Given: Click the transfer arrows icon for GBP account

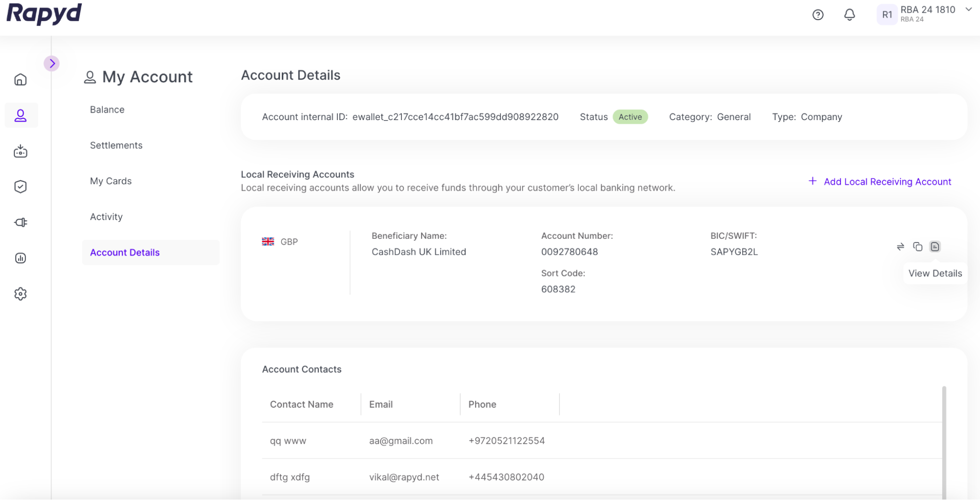Looking at the screenshot, I should click(900, 247).
